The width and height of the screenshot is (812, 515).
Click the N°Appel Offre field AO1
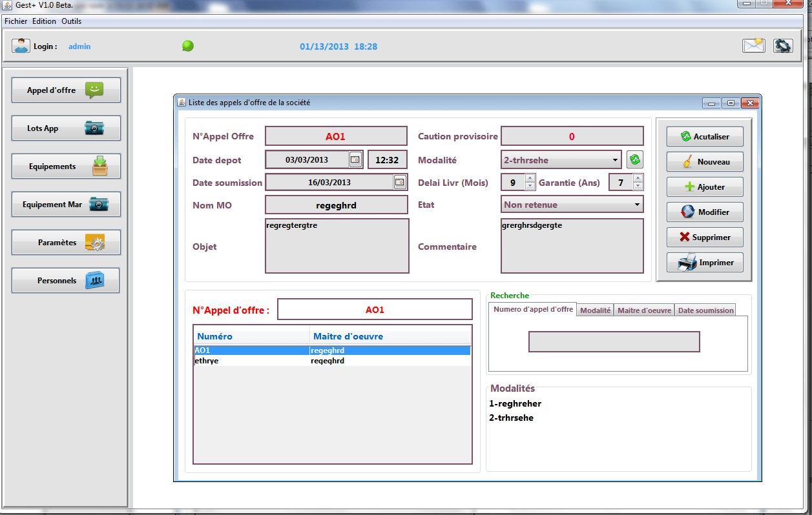click(336, 136)
